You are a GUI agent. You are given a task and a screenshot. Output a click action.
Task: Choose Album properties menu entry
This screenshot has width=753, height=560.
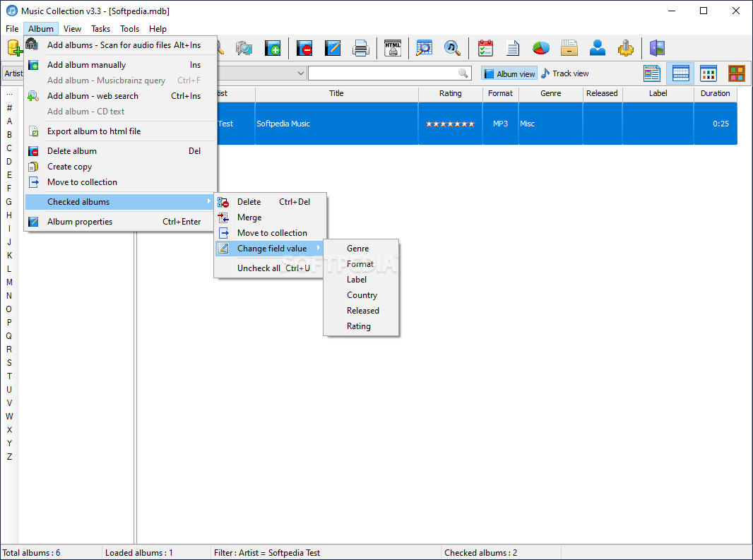point(120,222)
